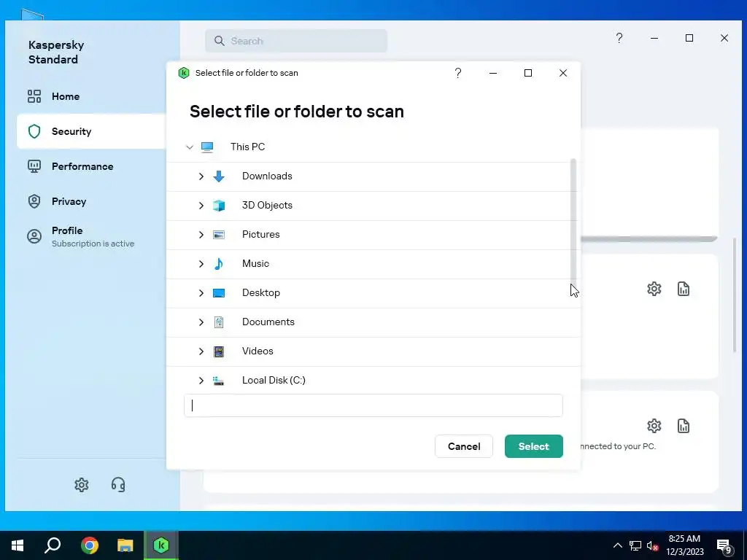Click the Music note icon
The height and width of the screenshot is (560, 747).
pyautogui.click(x=219, y=264)
